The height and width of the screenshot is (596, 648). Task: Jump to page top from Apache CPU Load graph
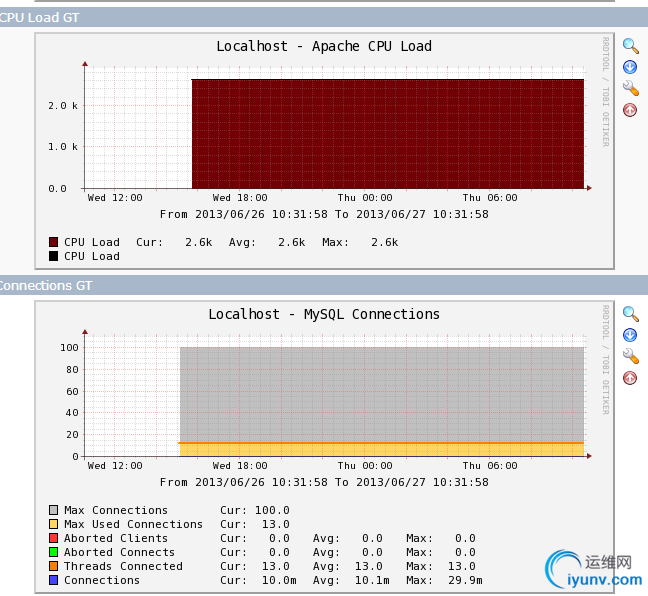pyautogui.click(x=630, y=110)
